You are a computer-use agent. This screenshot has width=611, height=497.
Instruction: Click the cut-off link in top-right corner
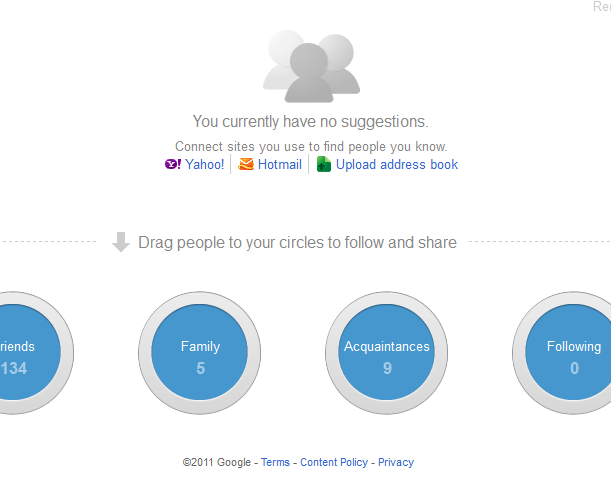click(x=601, y=7)
